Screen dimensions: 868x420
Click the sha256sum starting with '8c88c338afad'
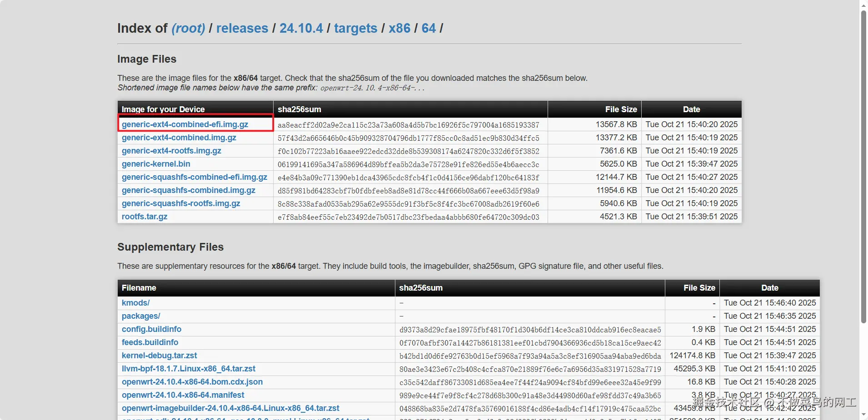click(x=409, y=204)
